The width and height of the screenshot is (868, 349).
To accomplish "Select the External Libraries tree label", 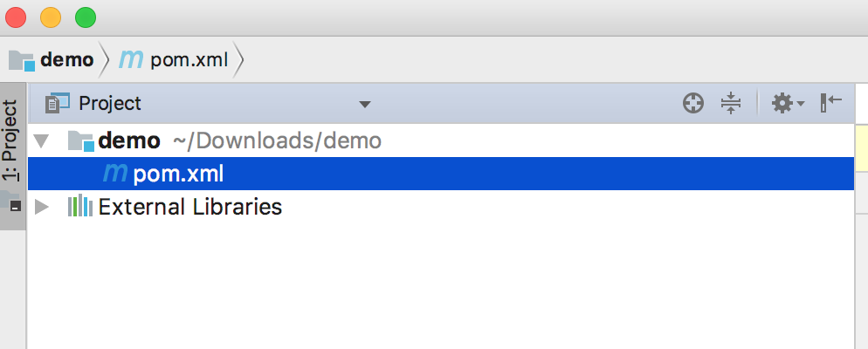I will coord(189,207).
